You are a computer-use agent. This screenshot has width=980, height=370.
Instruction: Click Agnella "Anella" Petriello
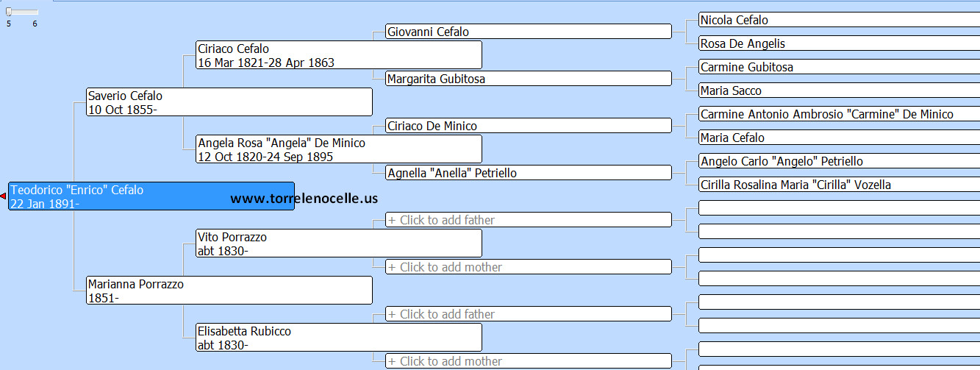point(528,173)
